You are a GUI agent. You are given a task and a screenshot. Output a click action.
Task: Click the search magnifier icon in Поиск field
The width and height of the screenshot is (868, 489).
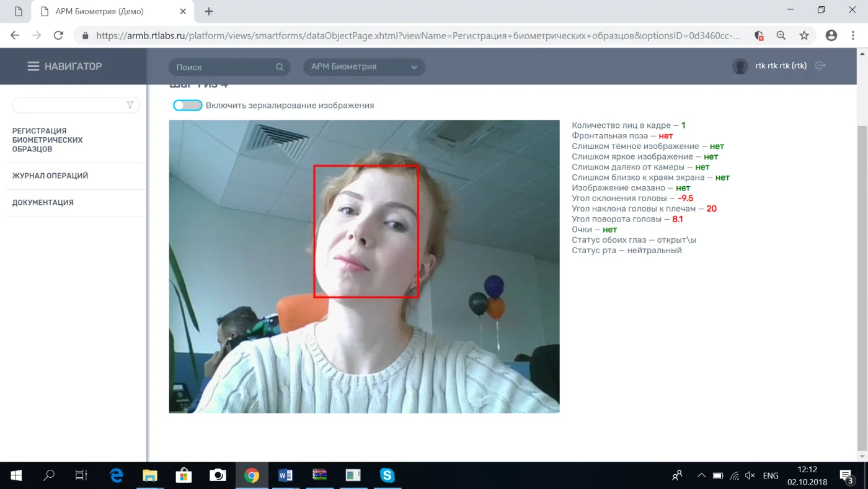pos(280,67)
